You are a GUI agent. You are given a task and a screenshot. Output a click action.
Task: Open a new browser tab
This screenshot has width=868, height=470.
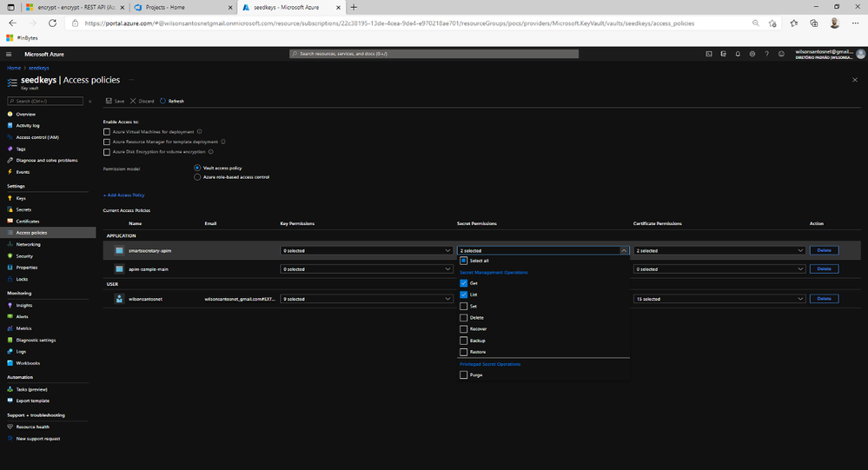coord(354,7)
